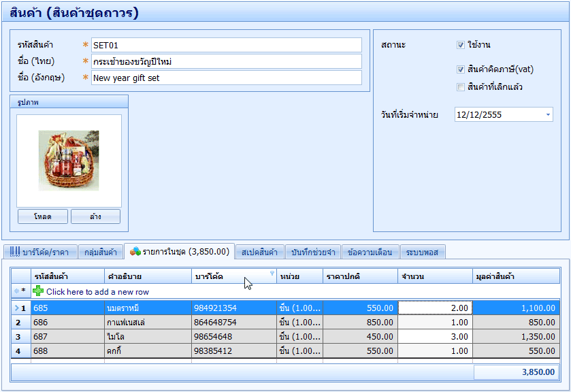Click the barcode icon on the บาร์โค้ด/ราคา tab
The image size is (571, 392).
pyautogui.click(x=14, y=252)
